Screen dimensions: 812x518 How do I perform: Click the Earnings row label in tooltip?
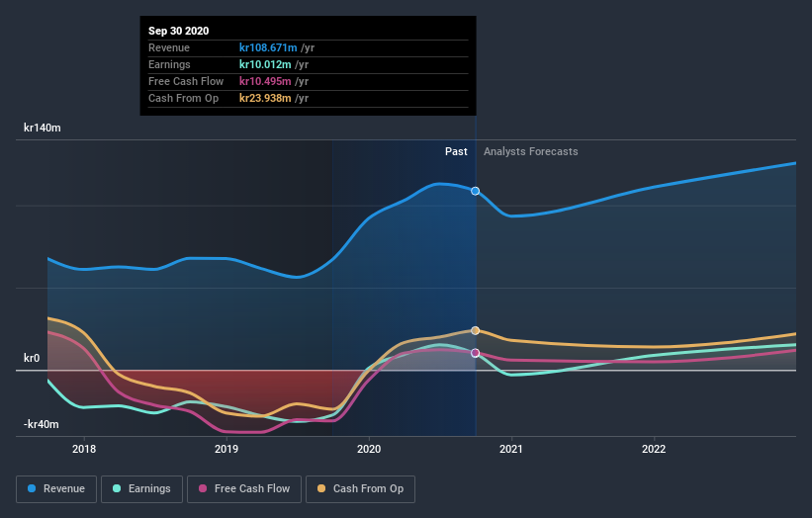[x=169, y=64]
